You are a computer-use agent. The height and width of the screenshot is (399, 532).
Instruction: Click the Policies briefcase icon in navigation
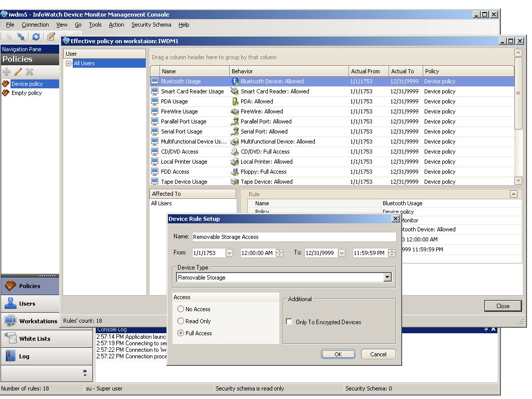click(10, 286)
